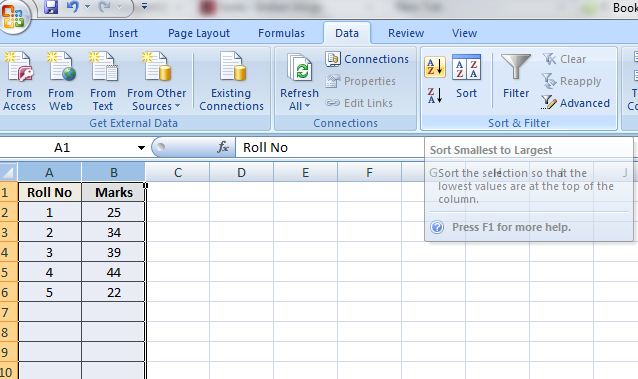This screenshot has width=638, height=379.
Task: Open the Formulas tab
Action: click(281, 33)
